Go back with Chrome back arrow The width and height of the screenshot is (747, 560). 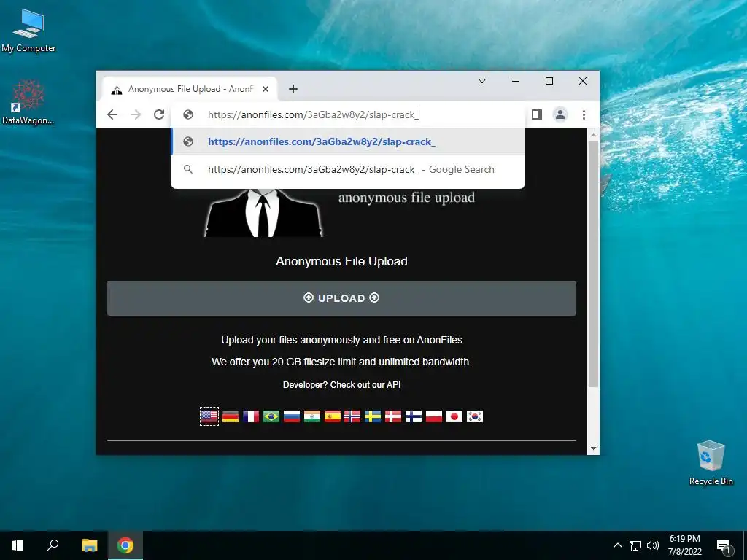pyautogui.click(x=112, y=114)
